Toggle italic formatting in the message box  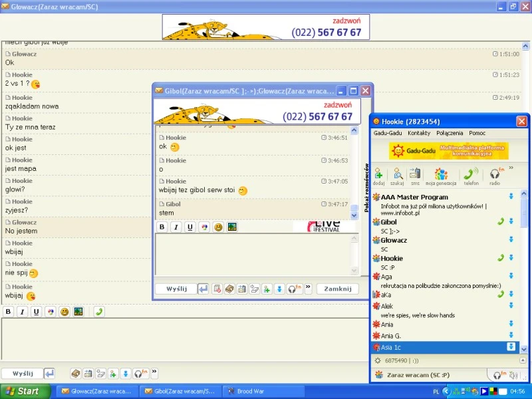[176, 226]
